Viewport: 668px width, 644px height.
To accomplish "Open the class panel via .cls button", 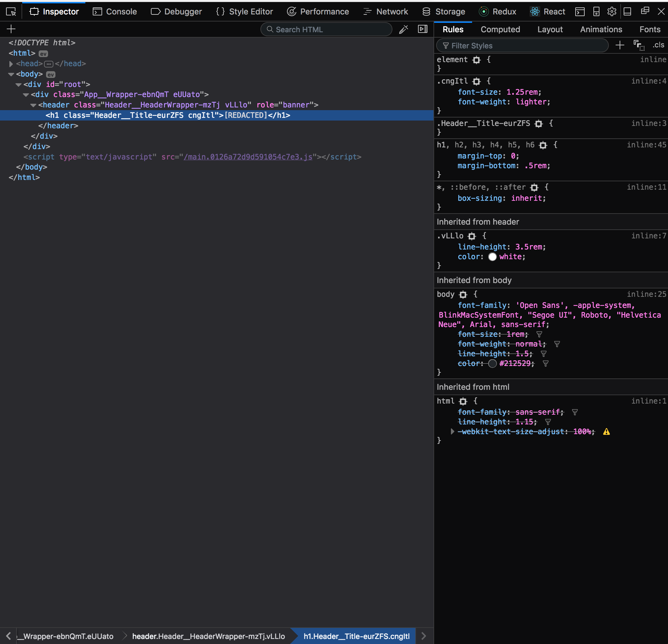I will [658, 45].
